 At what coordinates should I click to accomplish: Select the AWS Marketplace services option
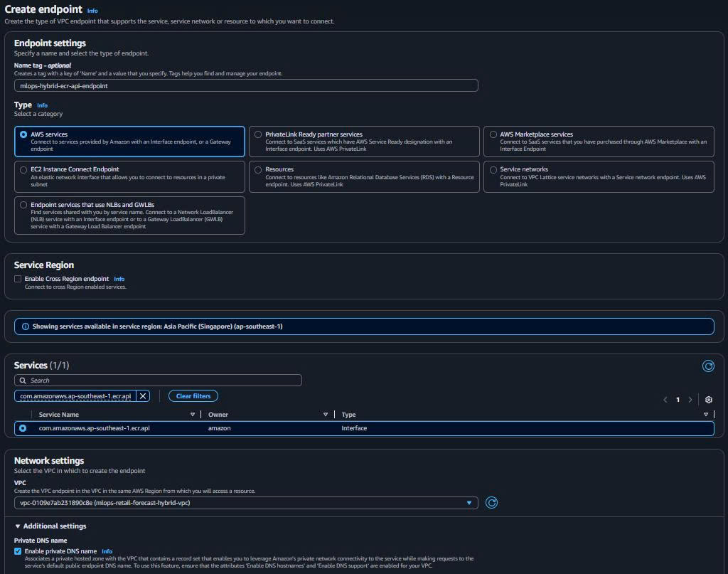point(493,134)
